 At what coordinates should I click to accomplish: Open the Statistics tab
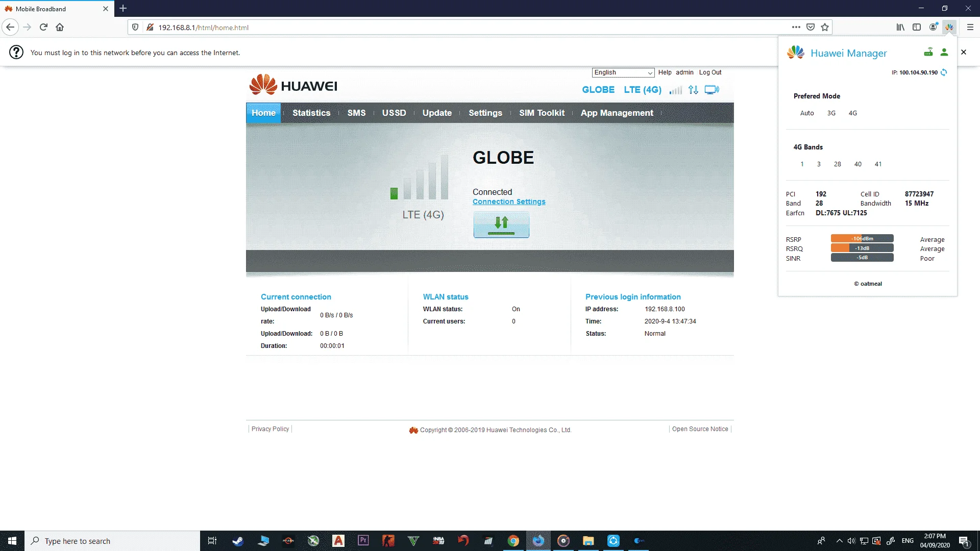(x=311, y=113)
